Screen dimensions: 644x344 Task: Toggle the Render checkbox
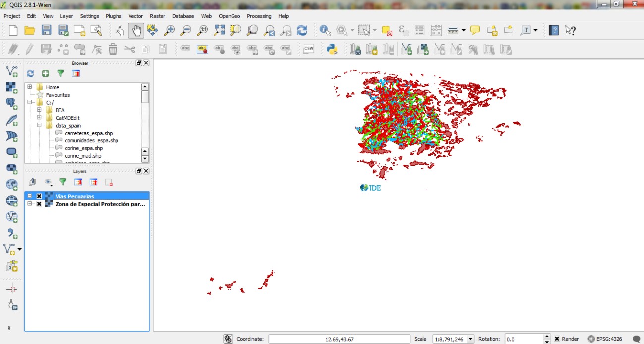pos(557,339)
